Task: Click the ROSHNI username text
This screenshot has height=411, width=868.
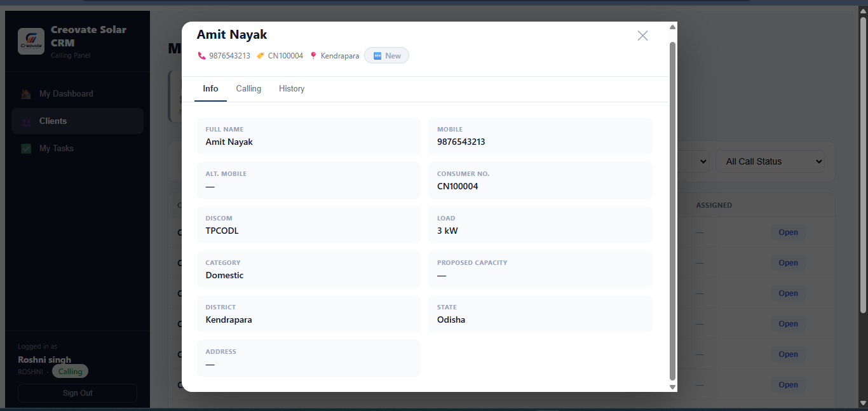Action: (31, 372)
